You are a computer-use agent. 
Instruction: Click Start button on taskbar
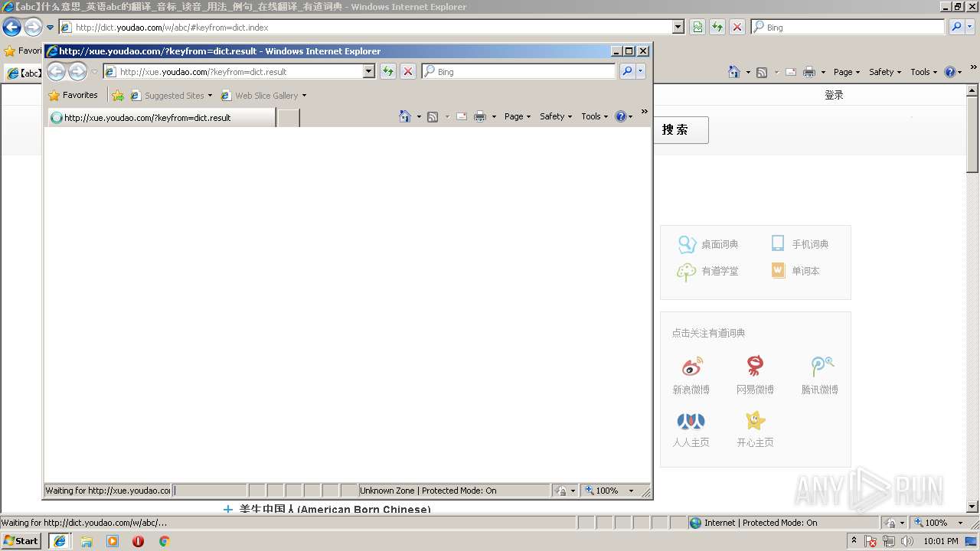pos(21,540)
